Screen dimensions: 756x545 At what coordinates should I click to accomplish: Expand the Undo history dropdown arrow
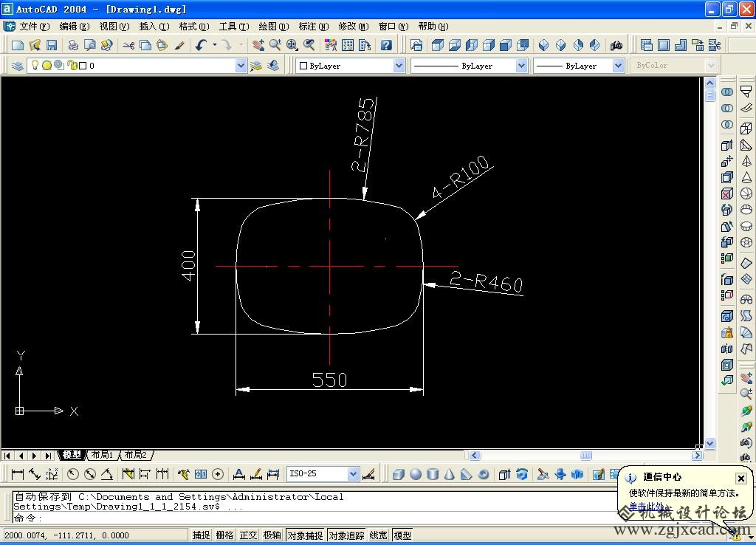click(215, 45)
